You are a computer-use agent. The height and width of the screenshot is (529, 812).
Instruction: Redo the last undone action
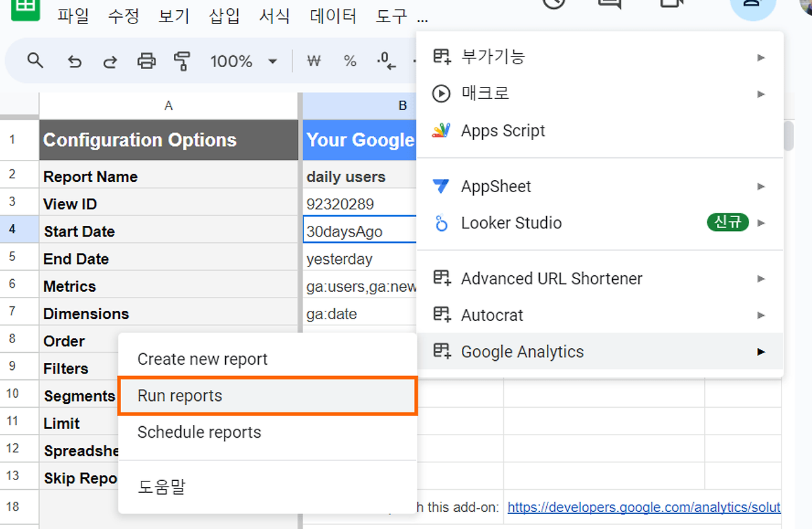point(110,62)
